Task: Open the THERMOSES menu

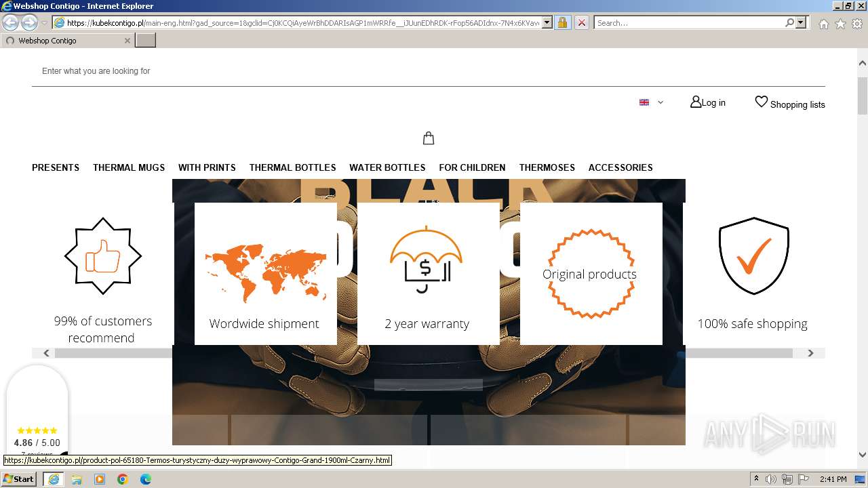Action: click(547, 167)
